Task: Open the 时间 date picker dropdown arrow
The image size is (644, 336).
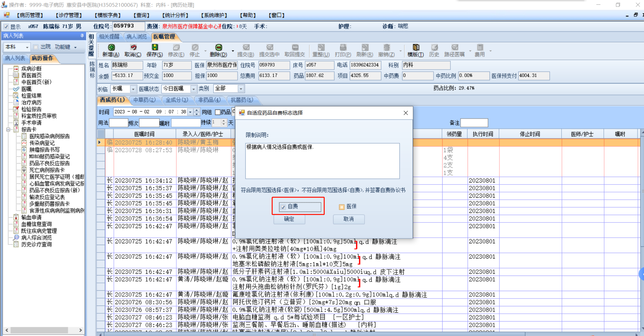Action: (x=191, y=112)
